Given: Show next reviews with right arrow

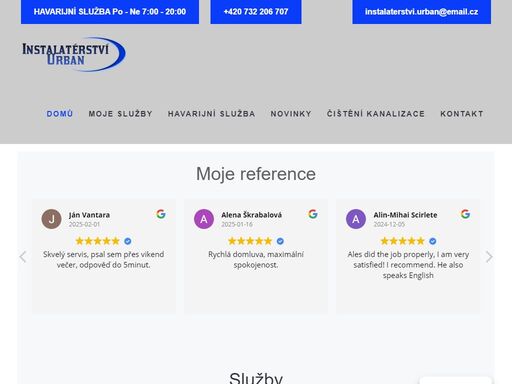Looking at the screenshot, I should pos(489,257).
